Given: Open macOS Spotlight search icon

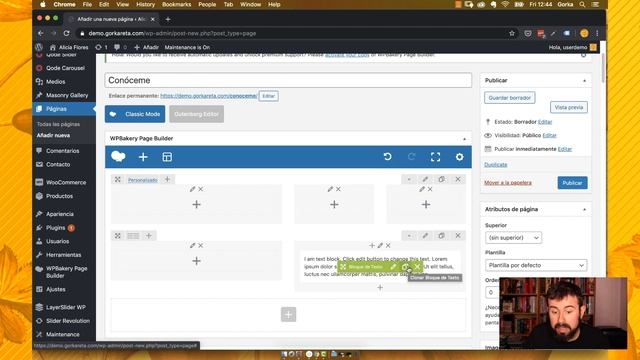Looking at the screenshot, I should point(582,4).
